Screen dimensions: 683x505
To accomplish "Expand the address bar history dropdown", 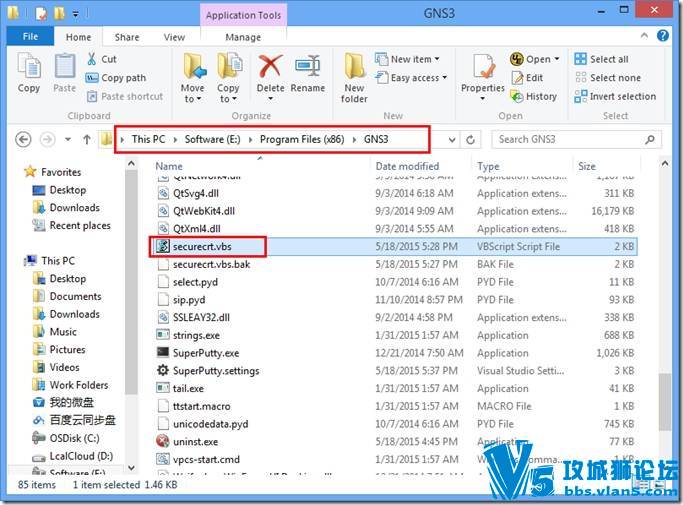I will point(452,140).
